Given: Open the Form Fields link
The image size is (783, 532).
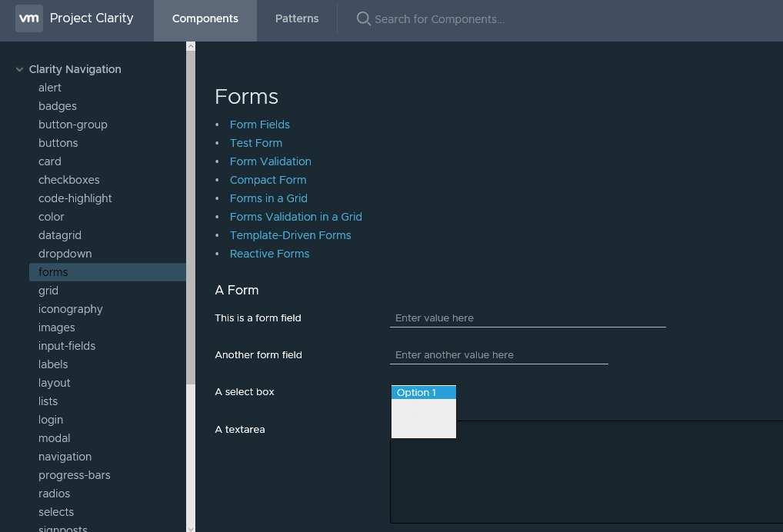Looking at the screenshot, I should (x=259, y=125).
